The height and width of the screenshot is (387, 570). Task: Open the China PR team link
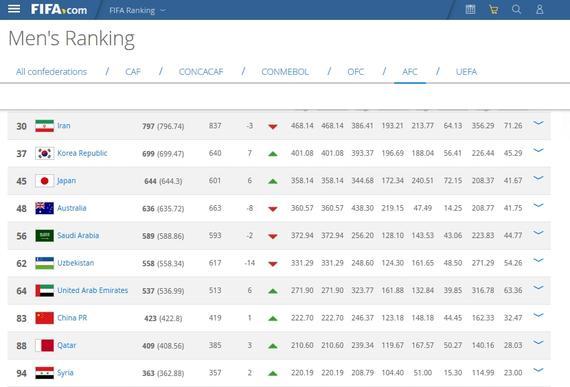coord(72,318)
